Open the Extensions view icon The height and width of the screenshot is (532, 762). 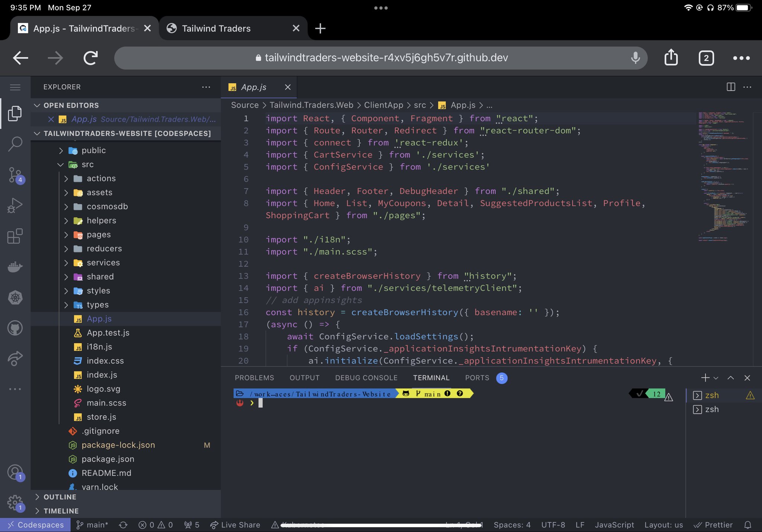pos(15,236)
